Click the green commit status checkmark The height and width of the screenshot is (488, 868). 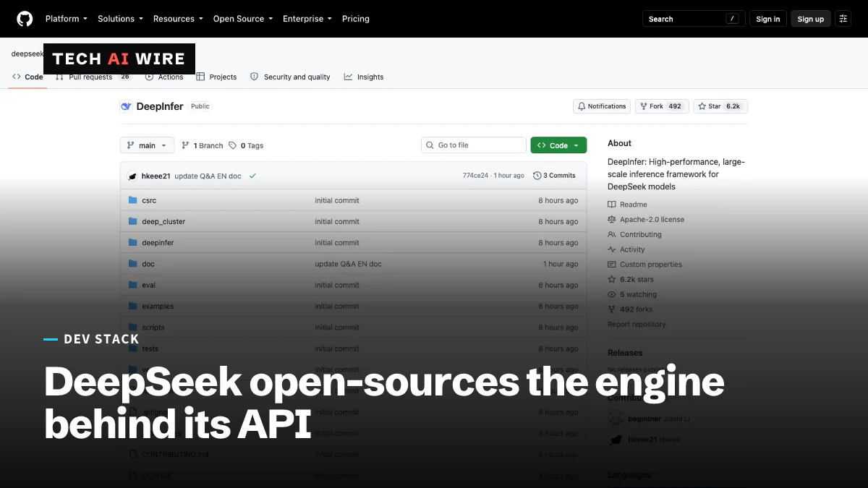252,176
